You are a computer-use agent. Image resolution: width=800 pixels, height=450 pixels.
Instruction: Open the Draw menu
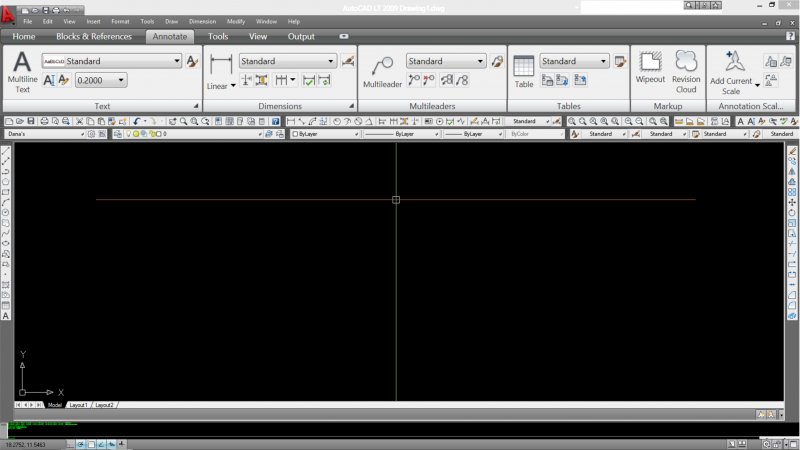(x=171, y=21)
